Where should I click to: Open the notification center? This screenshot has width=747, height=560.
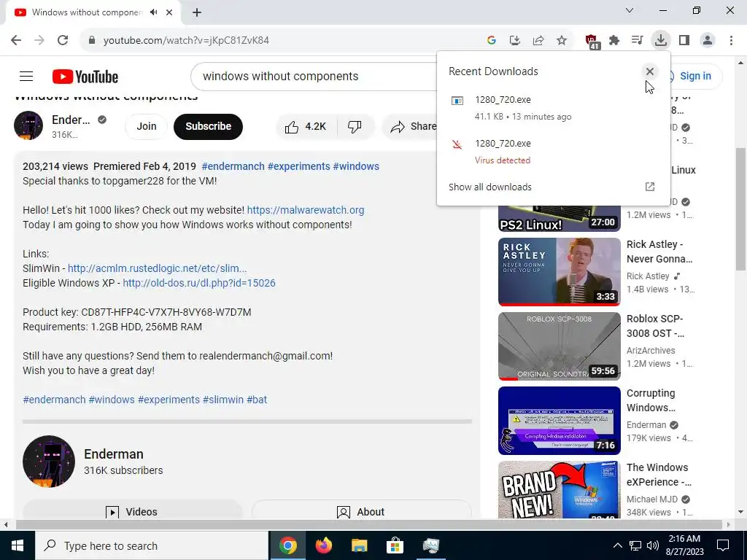723,545
